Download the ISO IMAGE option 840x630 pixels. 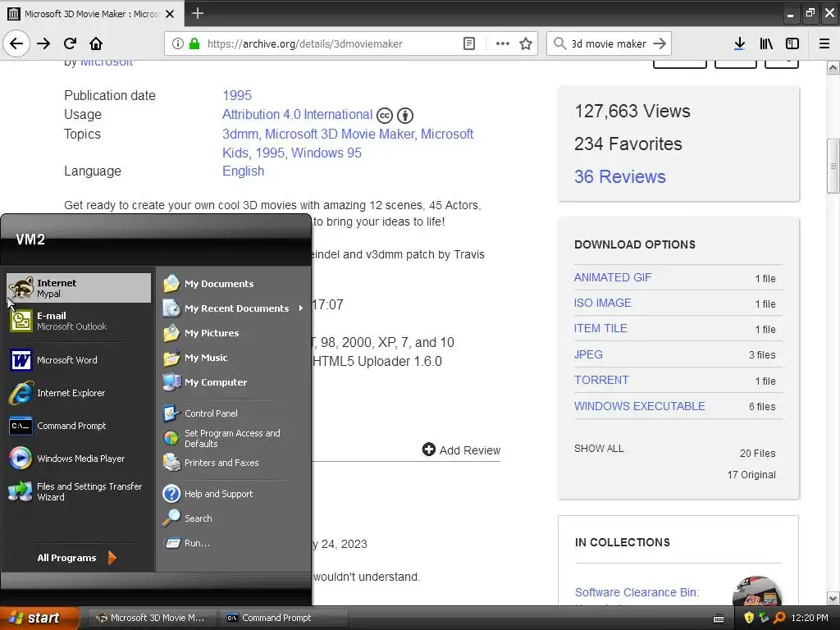(603, 304)
